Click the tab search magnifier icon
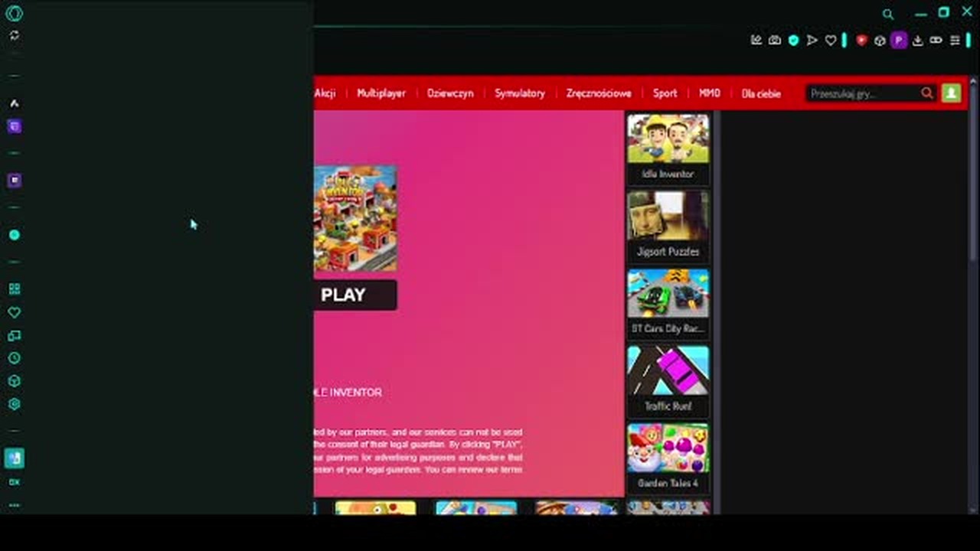The height and width of the screenshot is (551, 980). coord(888,14)
